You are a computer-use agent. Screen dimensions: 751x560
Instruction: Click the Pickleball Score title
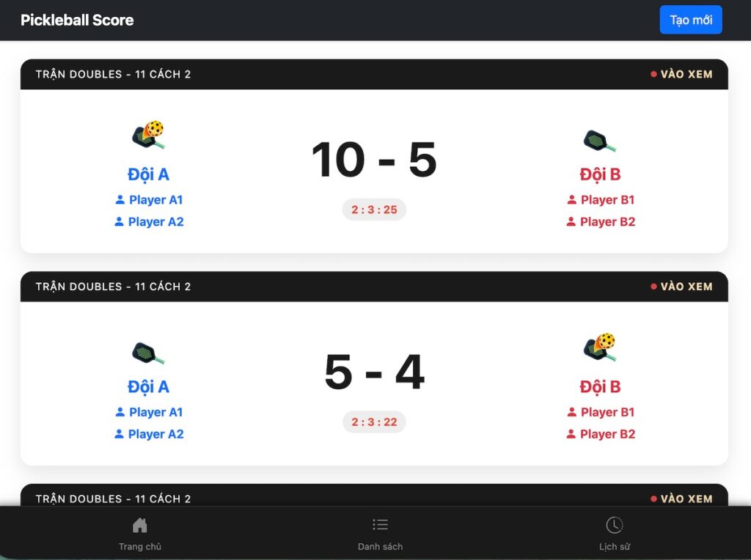tap(77, 20)
